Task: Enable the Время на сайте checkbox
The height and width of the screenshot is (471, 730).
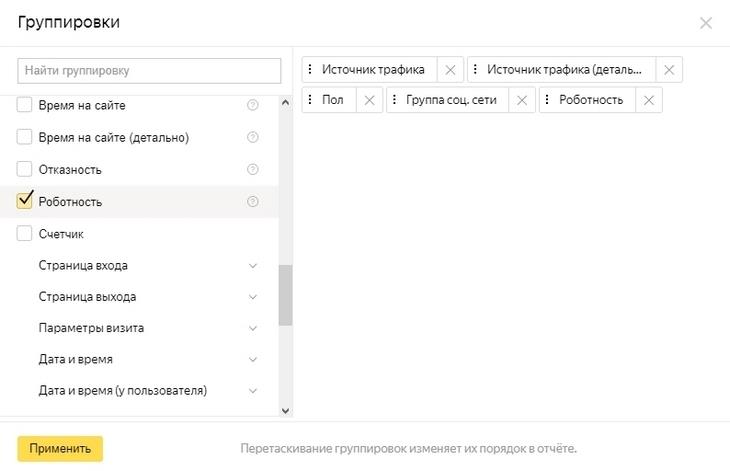Action: 25,105
